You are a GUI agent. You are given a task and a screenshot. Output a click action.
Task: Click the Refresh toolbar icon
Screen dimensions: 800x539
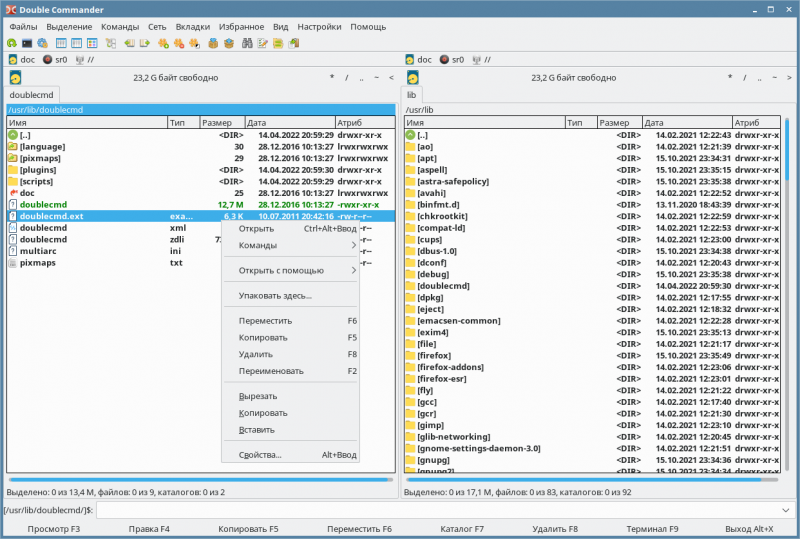point(12,43)
